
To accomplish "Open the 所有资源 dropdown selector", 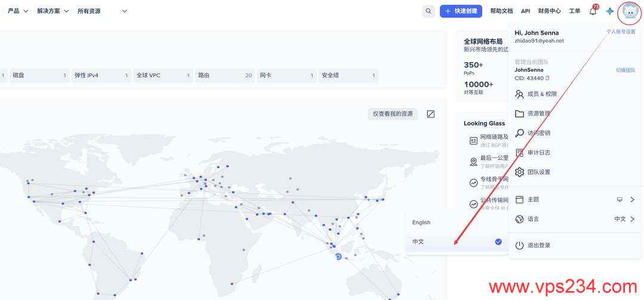I will [x=102, y=11].
